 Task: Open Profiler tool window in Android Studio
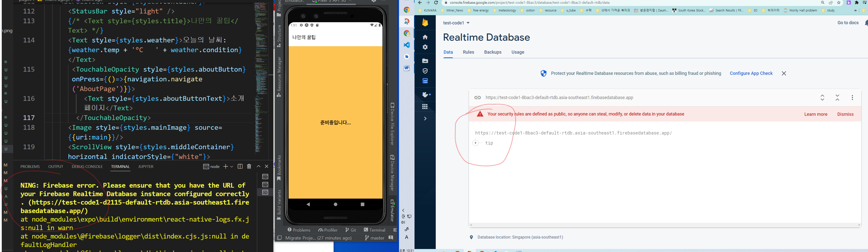[x=328, y=230]
